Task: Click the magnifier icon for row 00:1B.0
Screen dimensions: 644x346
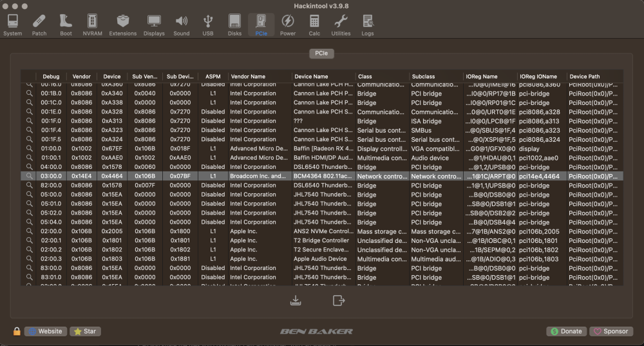Action: [x=29, y=93]
